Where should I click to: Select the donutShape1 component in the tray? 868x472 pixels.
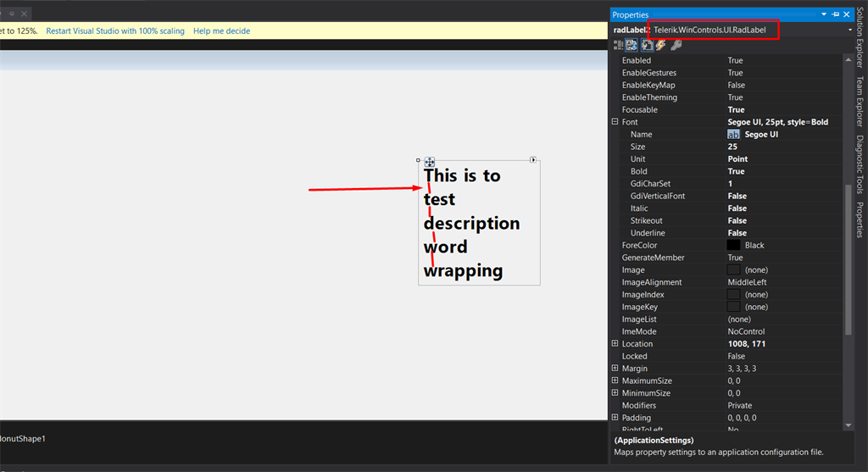tap(23, 439)
